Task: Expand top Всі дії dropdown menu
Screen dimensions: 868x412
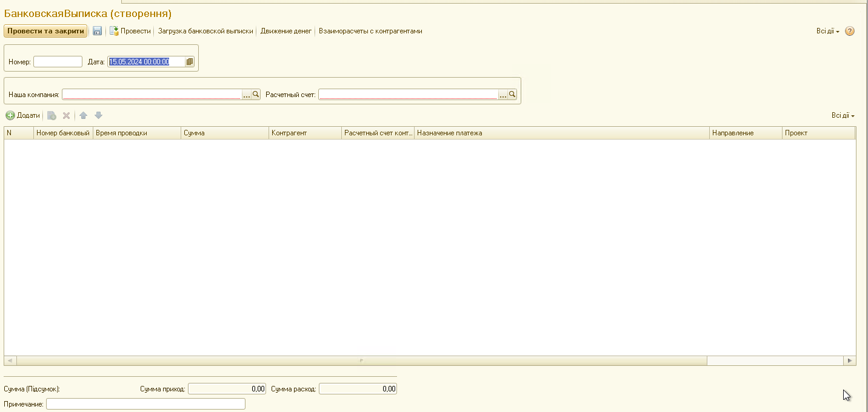Action: (827, 31)
